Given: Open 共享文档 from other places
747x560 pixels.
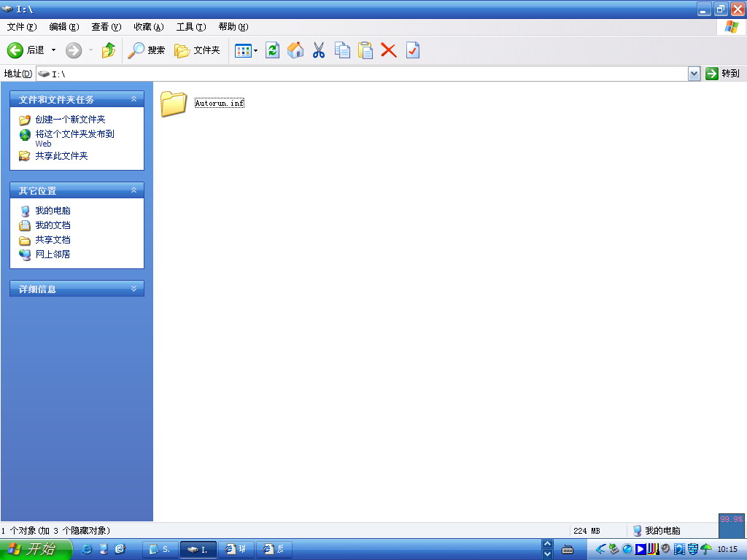Looking at the screenshot, I should pyautogui.click(x=53, y=239).
